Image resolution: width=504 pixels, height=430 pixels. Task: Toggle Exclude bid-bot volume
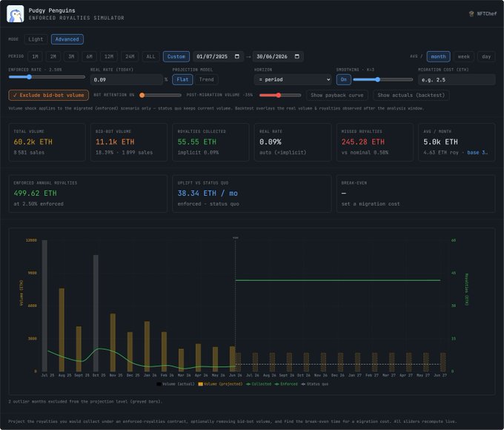coord(48,95)
